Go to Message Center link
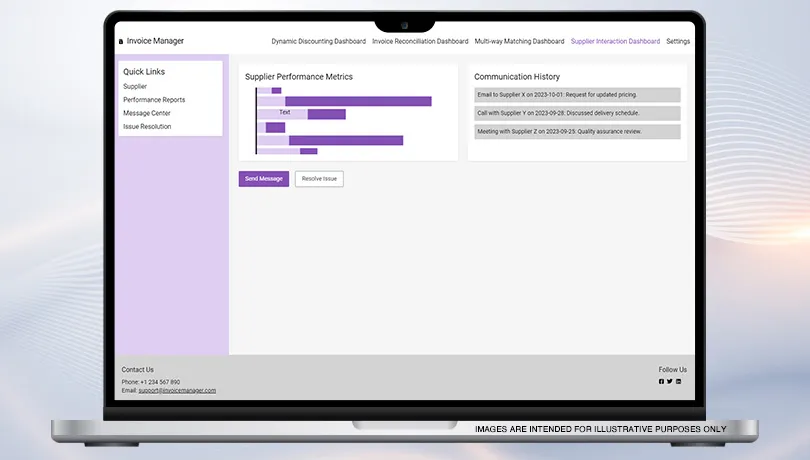Screen dimensions: 810x460 (x=147, y=113)
